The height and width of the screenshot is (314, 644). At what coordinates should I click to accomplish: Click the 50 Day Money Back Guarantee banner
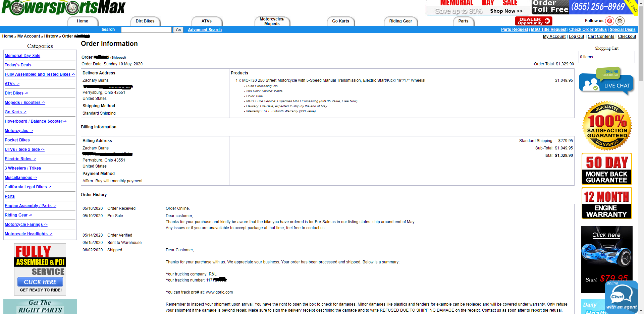point(606,169)
